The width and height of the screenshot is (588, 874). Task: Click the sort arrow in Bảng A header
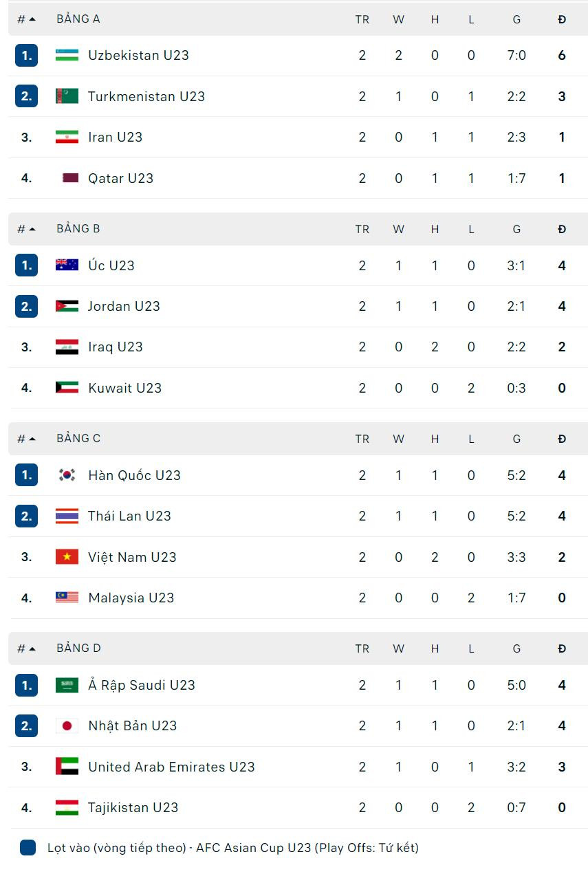tap(33, 19)
